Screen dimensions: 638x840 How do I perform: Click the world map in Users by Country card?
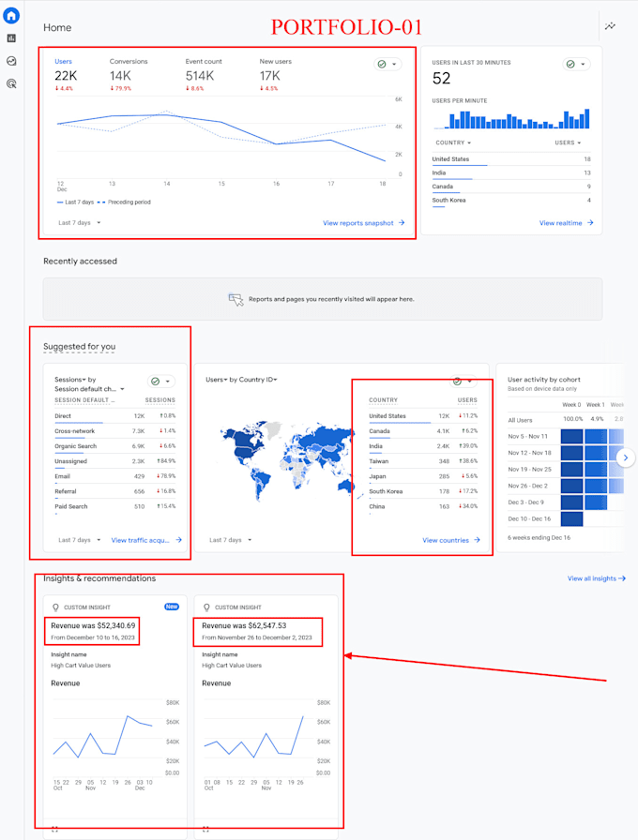287,459
